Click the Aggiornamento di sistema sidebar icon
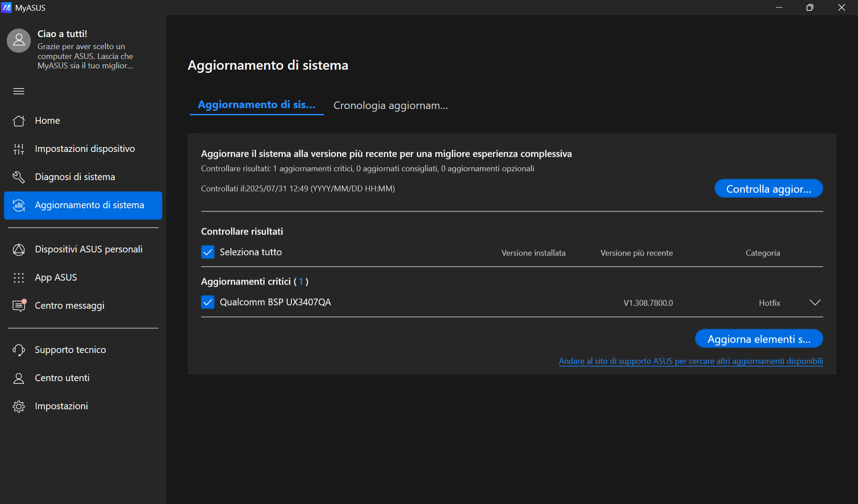Viewport: 858px width, 504px height. tap(19, 205)
